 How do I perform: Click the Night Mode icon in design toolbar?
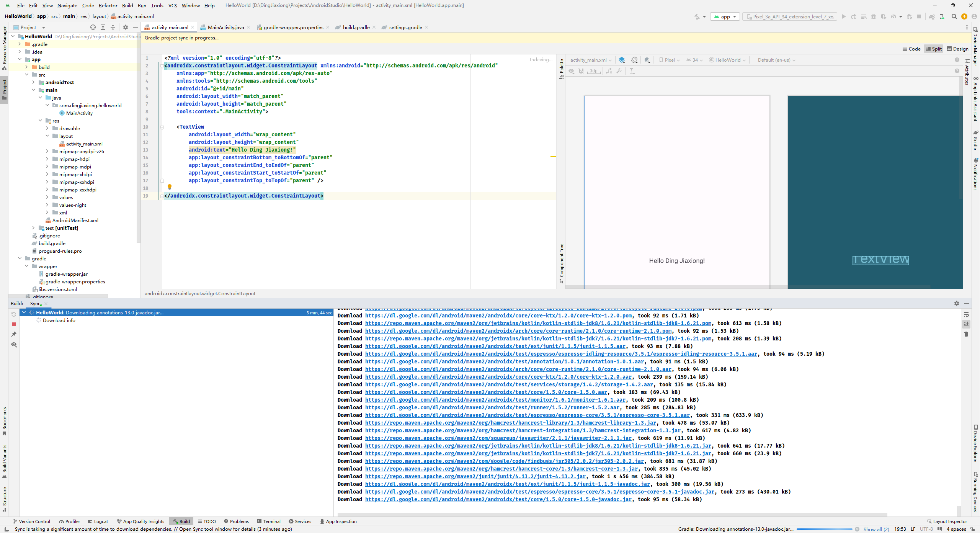[x=647, y=60]
